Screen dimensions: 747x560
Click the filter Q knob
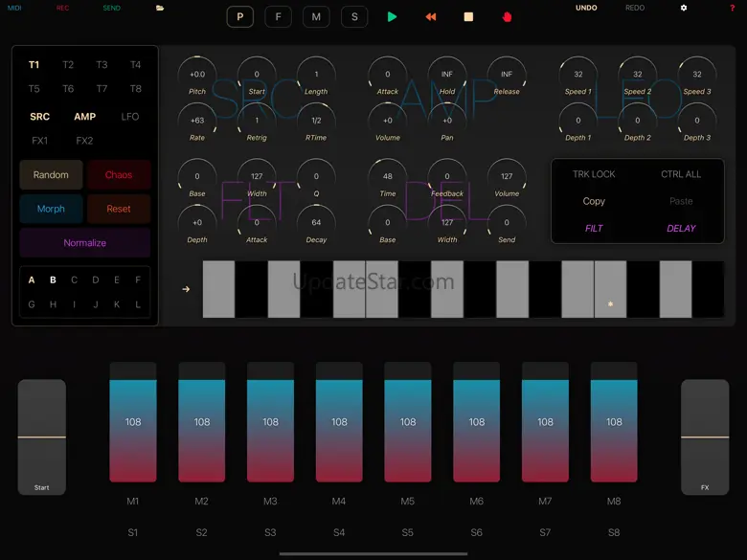coord(316,177)
